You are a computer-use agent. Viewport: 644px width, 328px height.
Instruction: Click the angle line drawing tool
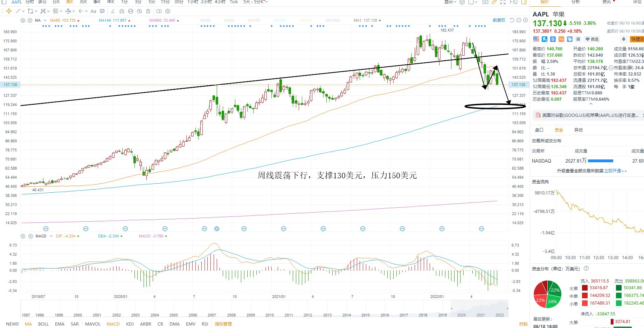tap(113, 11)
